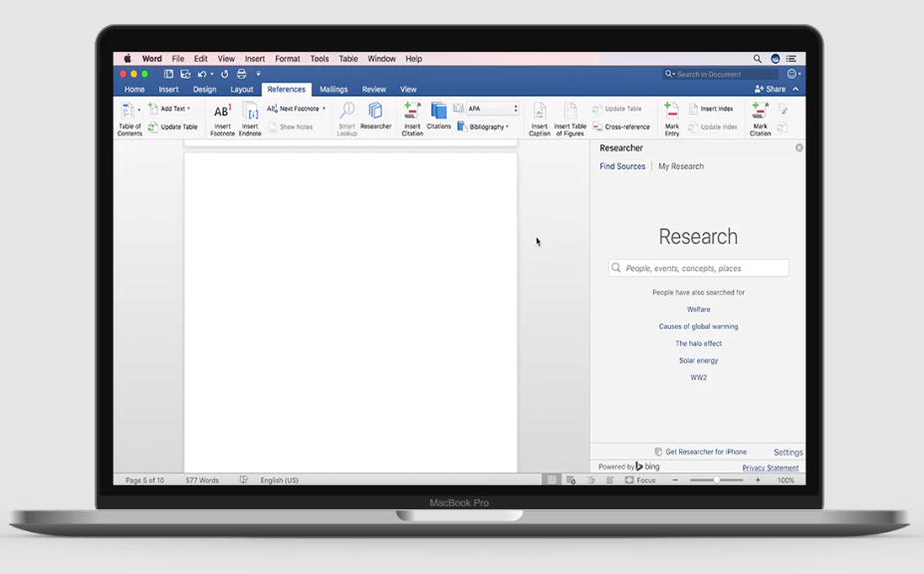Open the Add Text dropdown
This screenshot has height=574, width=924.
click(x=169, y=109)
